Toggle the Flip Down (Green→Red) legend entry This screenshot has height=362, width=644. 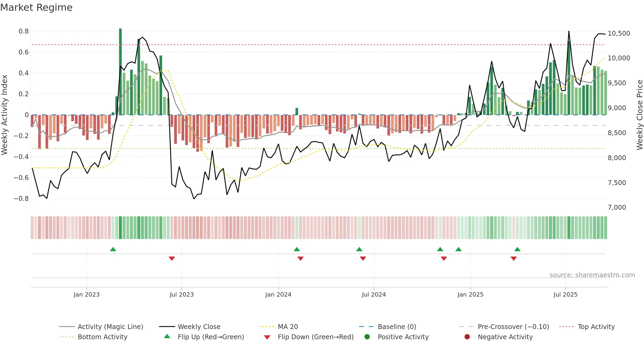tap(309, 337)
